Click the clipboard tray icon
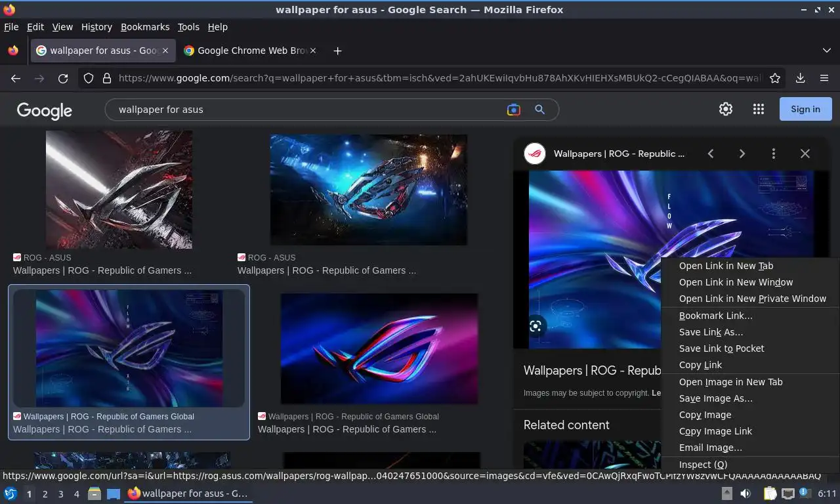840x504 pixels. point(770,493)
